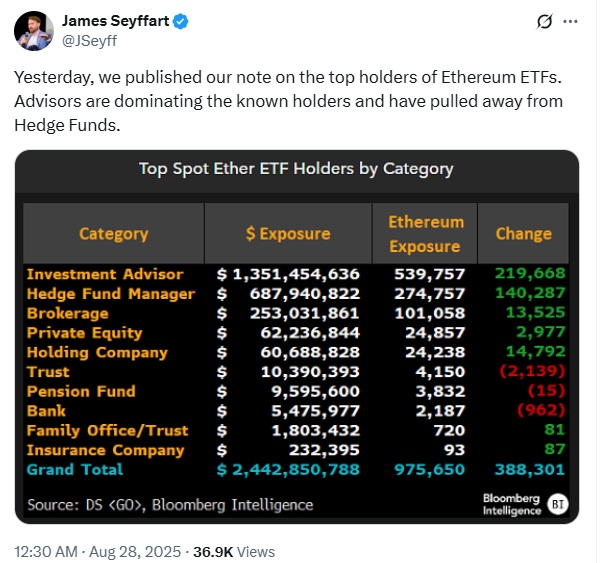
Task: Open the three-dot more options menu
Action: 570,22
